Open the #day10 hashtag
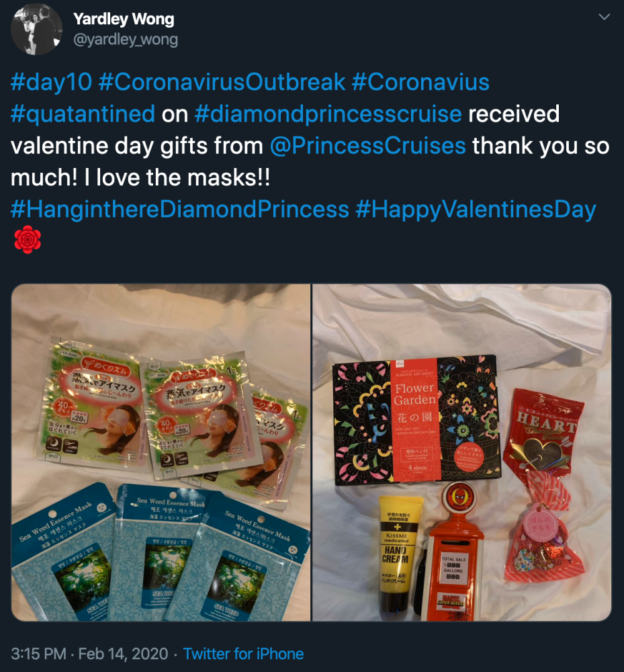This screenshot has width=624, height=672. pyautogui.click(x=52, y=82)
